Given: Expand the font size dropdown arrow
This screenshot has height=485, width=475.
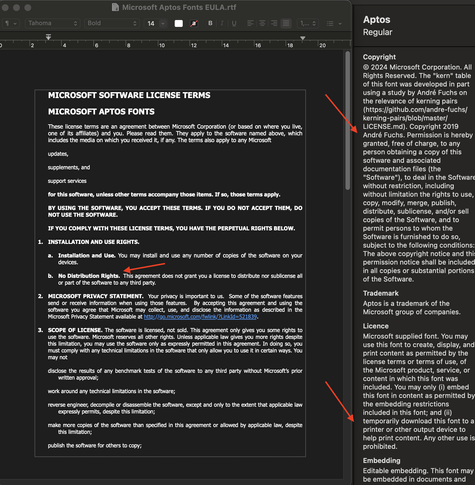Looking at the screenshot, I should tap(163, 23).
